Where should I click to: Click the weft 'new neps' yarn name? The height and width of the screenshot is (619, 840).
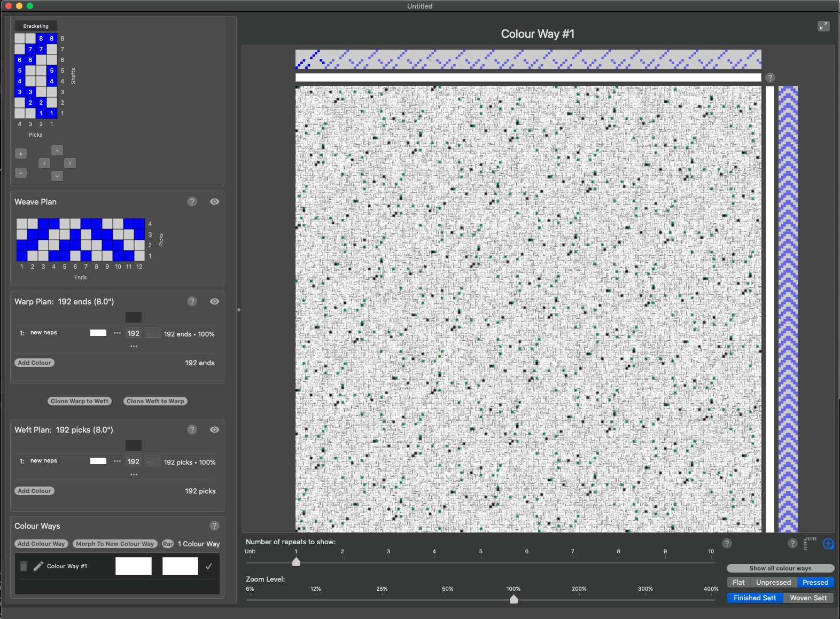coord(44,461)
